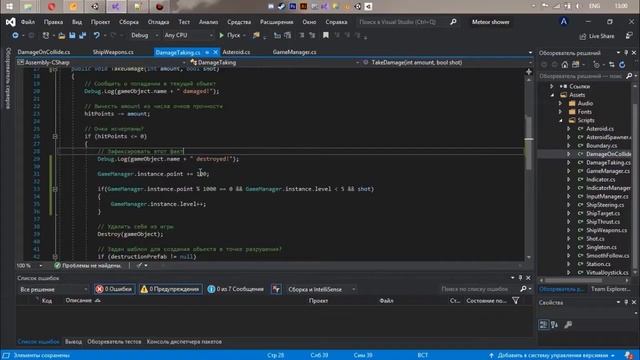Image resolution: width=640 pixels, height=360 pixels.
Task: Click the Refresh icon in Solution Explorer
Action: [622, 64]
